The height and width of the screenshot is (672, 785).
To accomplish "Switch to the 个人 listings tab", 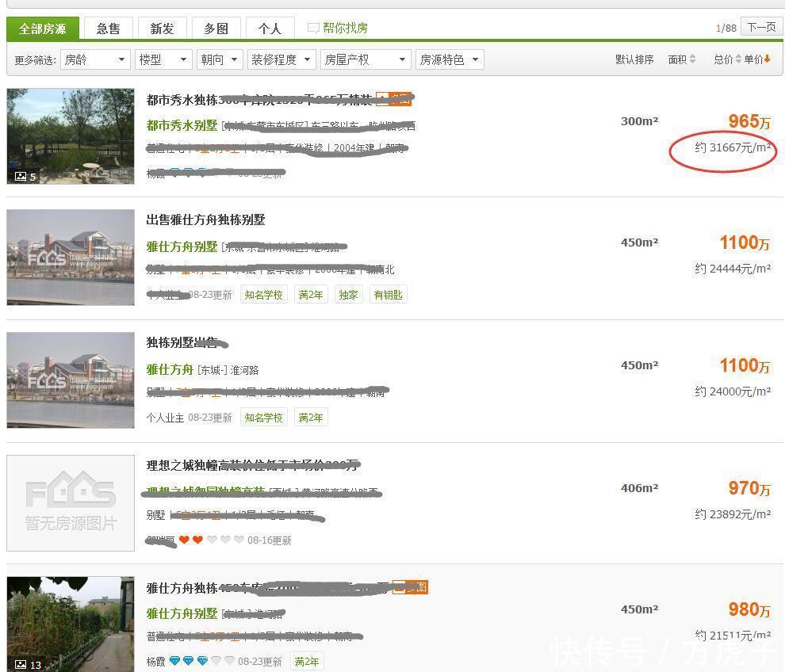I will coord(270,29).
